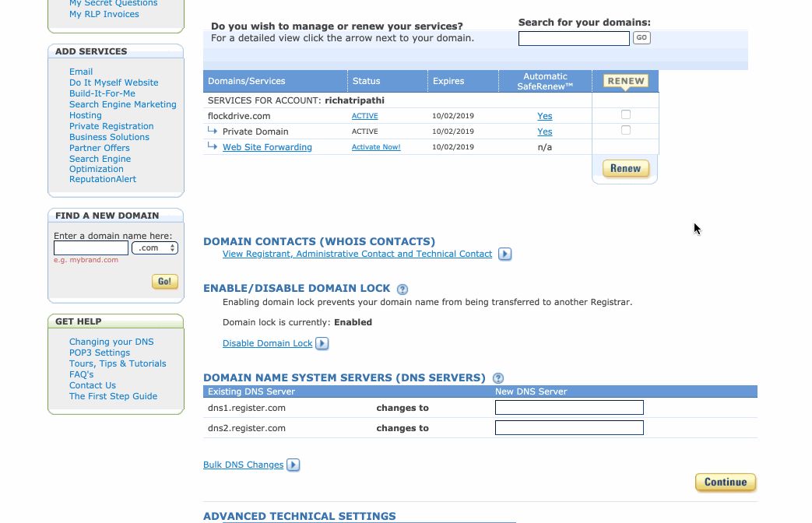Click SafeRenew Yes link for flockdrive.com
This screenshot has width=812, height=523.
tap(545, 116)
